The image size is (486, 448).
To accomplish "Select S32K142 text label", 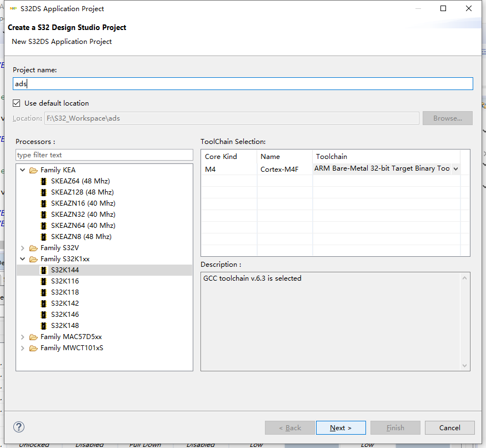I will [x=65, y=303].
